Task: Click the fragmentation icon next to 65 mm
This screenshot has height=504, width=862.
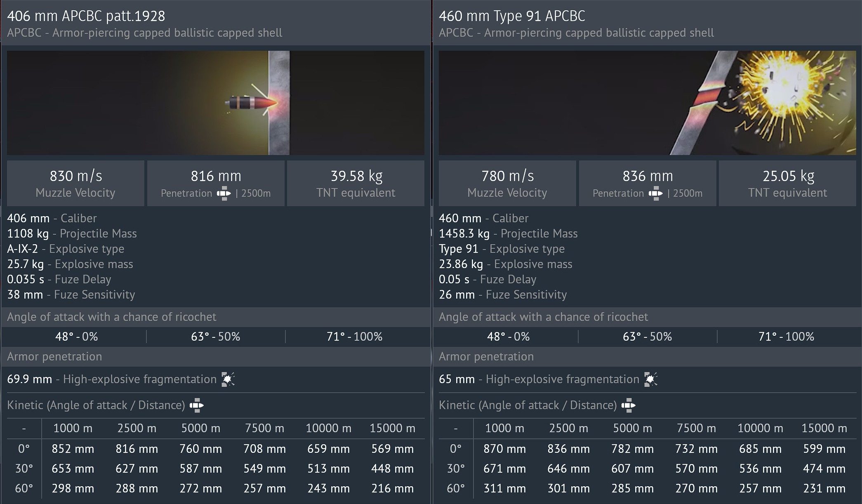Action: tap(651, 379)
